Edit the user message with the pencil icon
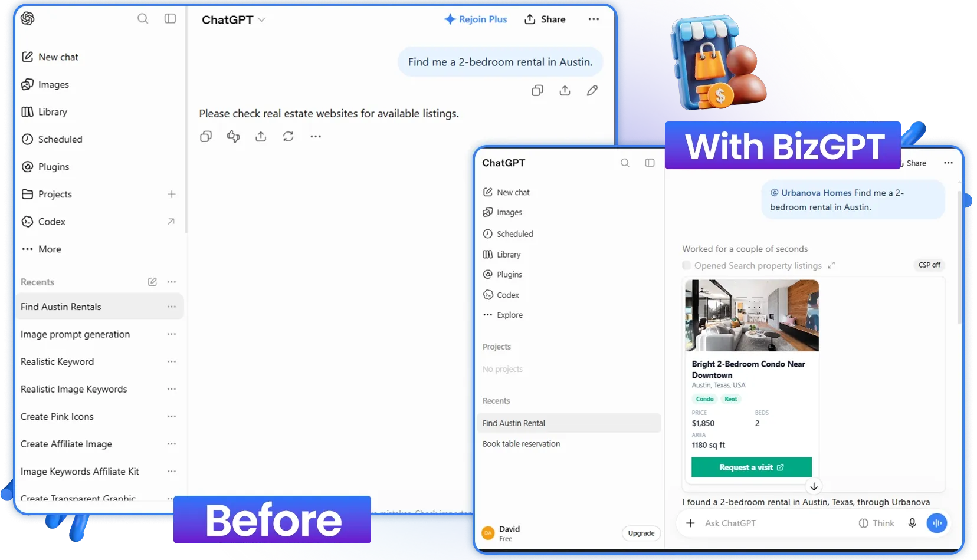This screenshot has width=977, height=560. coord(592,90)
